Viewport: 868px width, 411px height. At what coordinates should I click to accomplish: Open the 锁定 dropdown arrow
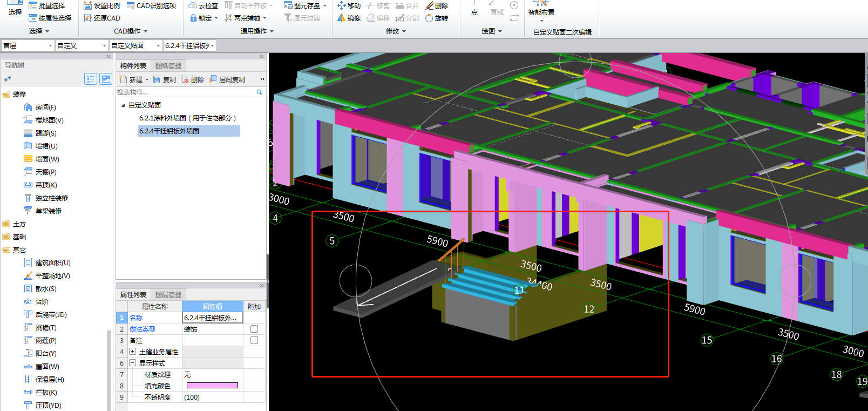coord(216,18)
